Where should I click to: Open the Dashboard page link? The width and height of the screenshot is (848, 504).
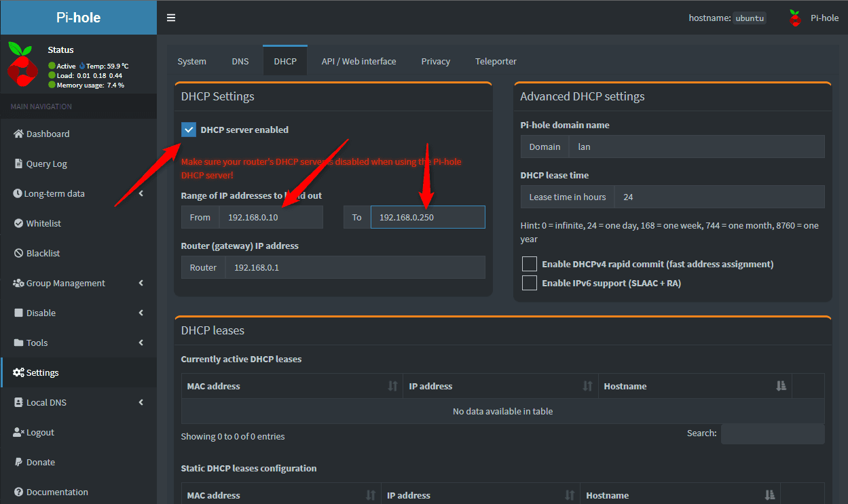tap(79, 134)
